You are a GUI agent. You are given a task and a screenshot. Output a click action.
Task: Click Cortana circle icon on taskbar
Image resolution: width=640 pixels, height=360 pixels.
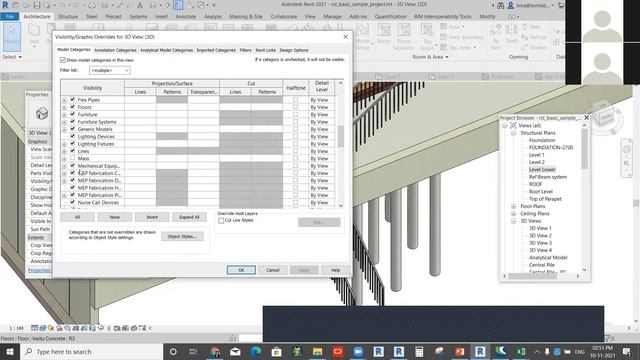click(173, 351)
